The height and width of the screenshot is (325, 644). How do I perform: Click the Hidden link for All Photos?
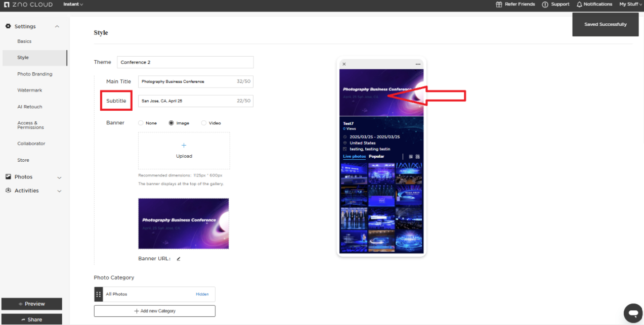(x=202, y=294)
